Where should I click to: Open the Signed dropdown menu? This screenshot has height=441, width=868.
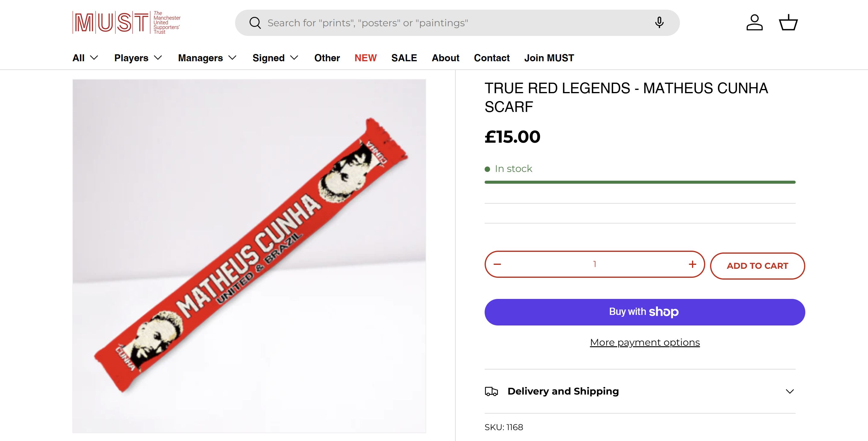(275, 58)
